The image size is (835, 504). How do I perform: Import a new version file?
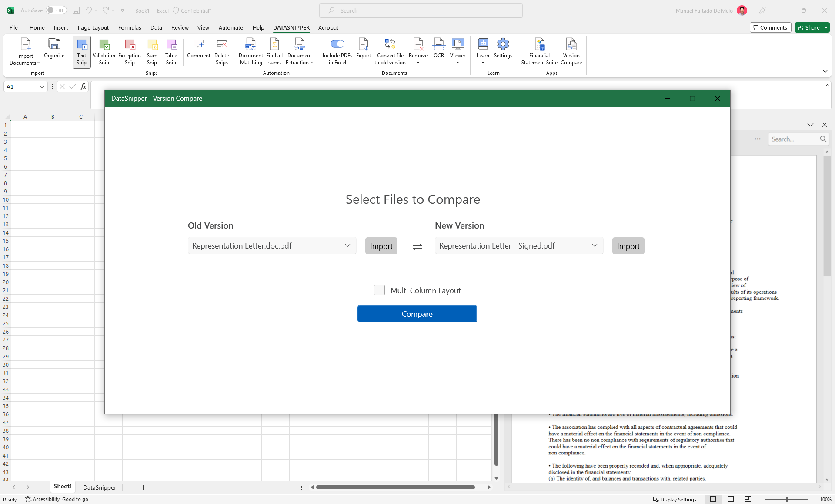tap(628, 245)
